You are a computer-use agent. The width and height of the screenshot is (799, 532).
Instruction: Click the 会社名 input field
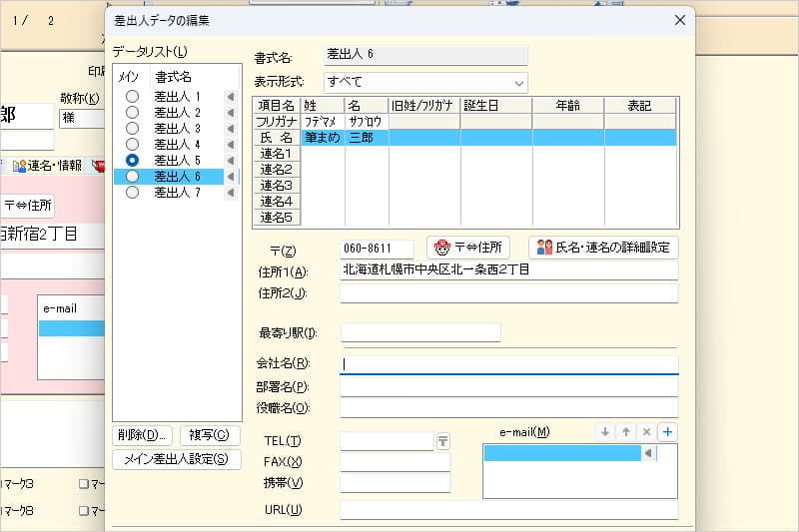508,364
